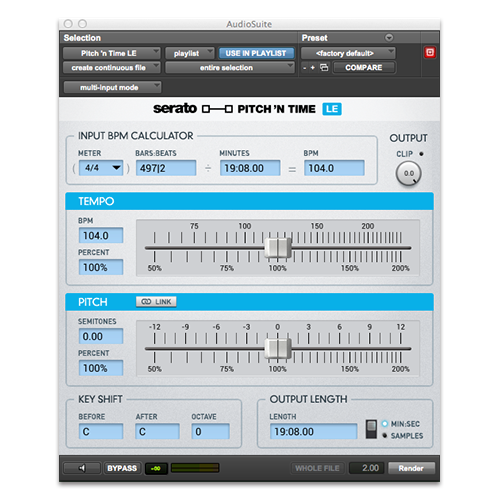Click the MINUTES field showing 19:08.00
Screen dimensions: 500x500
tap(250, 168)
